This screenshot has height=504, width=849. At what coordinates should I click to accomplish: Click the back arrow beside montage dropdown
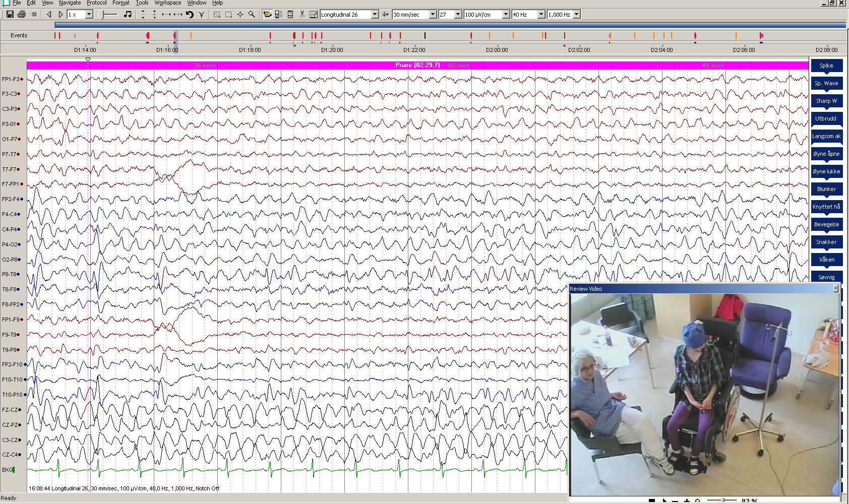(x=385, y=15)
